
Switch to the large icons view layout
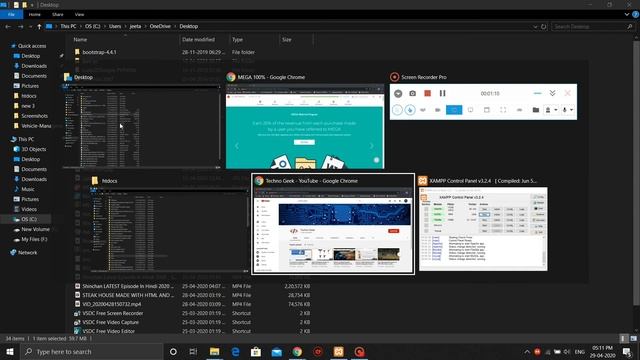tap(633, 338)
